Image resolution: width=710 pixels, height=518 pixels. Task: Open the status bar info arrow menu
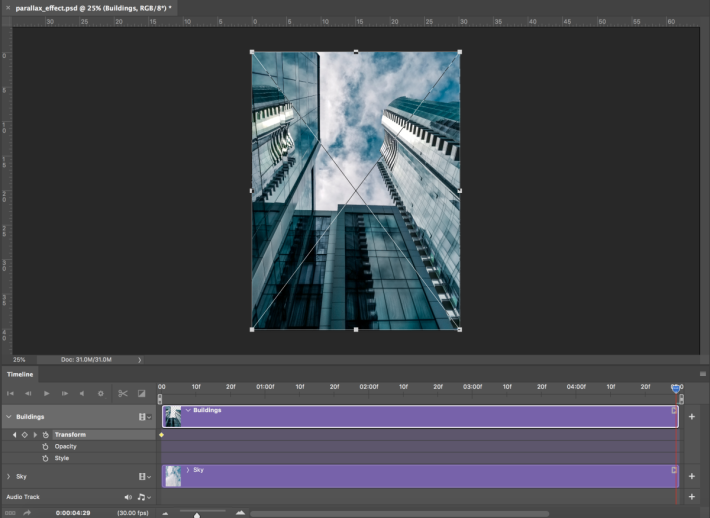point(139,360)
